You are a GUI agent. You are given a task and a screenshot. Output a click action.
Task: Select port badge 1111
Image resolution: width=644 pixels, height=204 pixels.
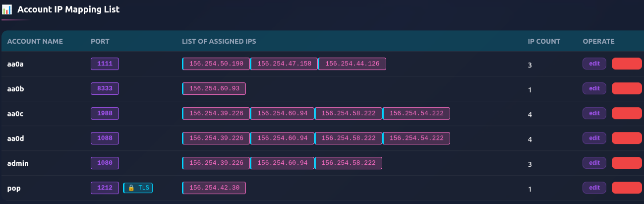click(105, 64)
